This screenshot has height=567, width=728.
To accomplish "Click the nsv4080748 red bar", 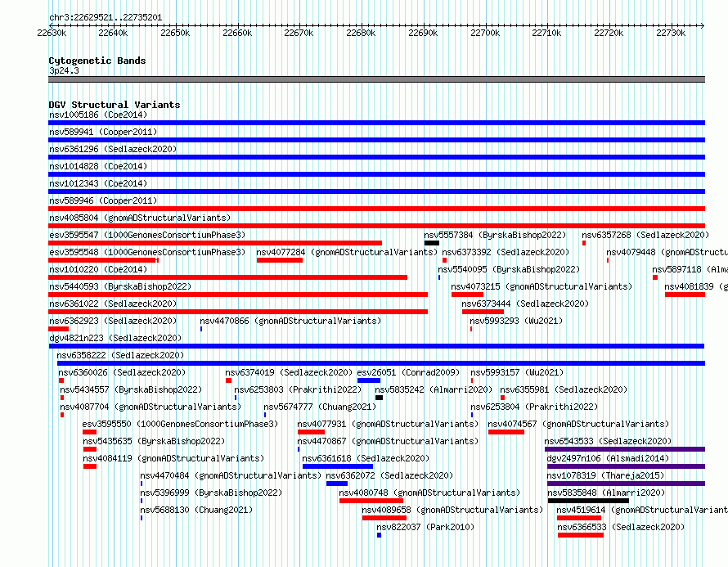I will 371,501.
